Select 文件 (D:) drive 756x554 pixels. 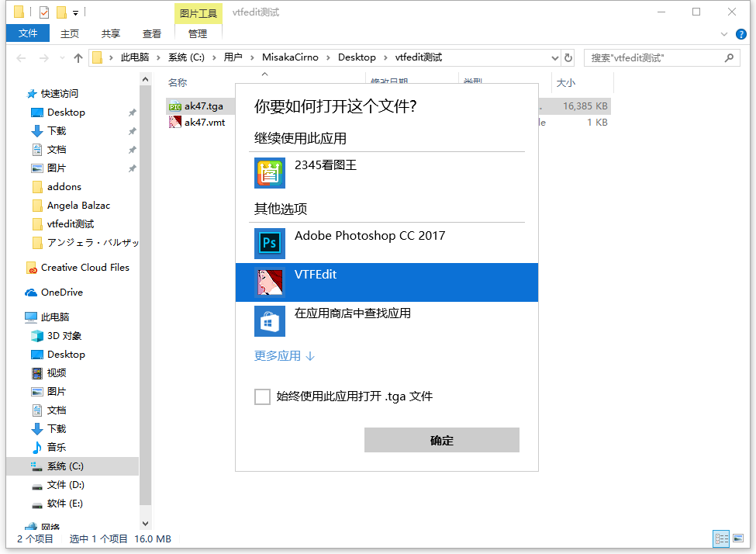58,485
